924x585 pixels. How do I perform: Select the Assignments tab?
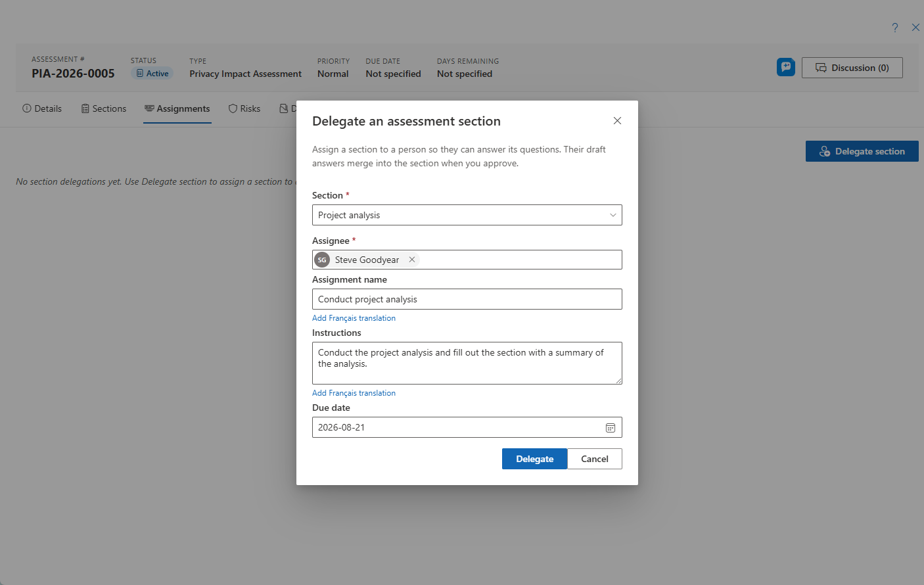177,108
